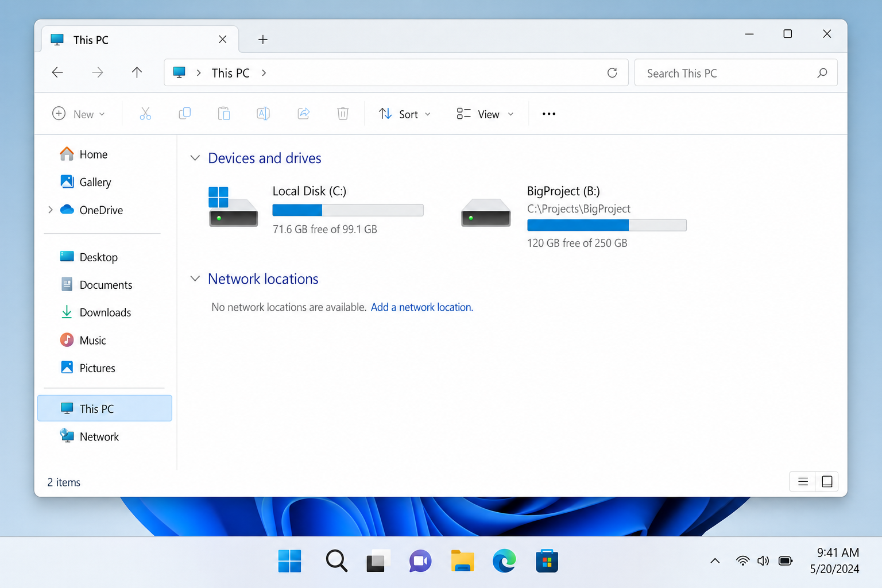Click the 2 items status bar text
The height and width of the screenshot is (588, 882).
tap(64, 482)
